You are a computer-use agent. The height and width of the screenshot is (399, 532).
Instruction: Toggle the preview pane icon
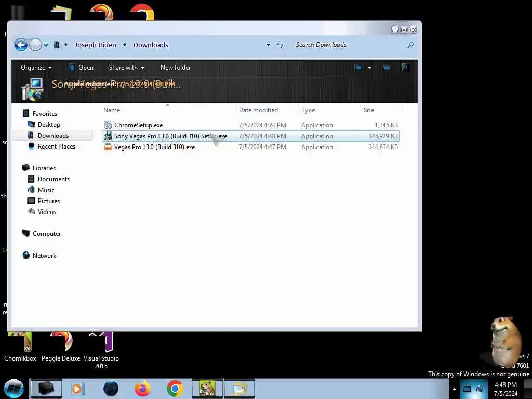pyautogui.click(x=386, y=67)
